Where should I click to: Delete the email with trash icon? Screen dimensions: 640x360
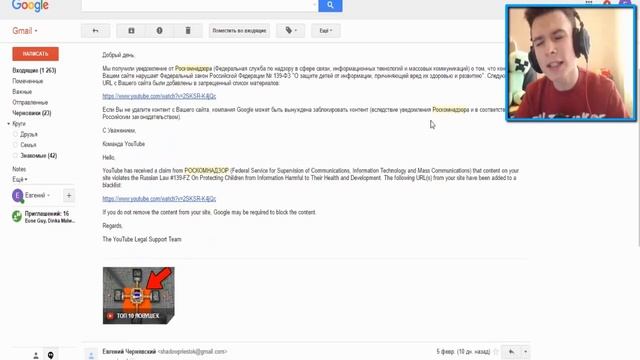[x=188, y=31]
